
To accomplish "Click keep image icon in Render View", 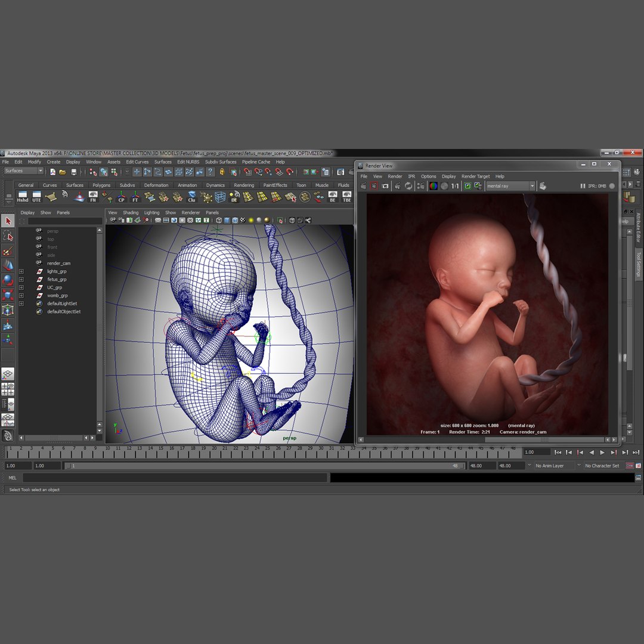I will [467, 186].
